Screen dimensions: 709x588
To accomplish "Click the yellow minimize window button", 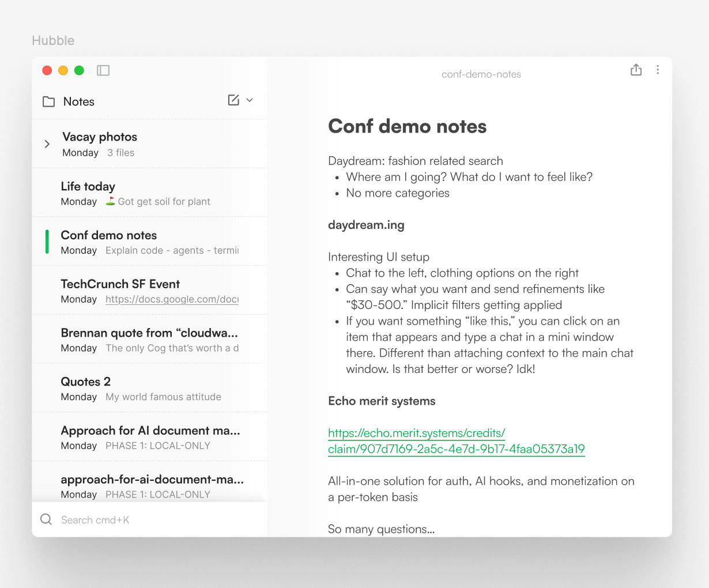I will coord(63,70).
